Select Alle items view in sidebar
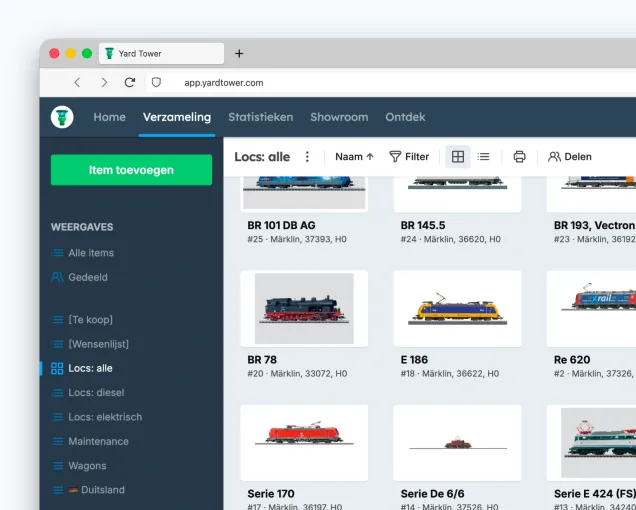The height and width of the screenshot is (510, 636). [90, 253]
